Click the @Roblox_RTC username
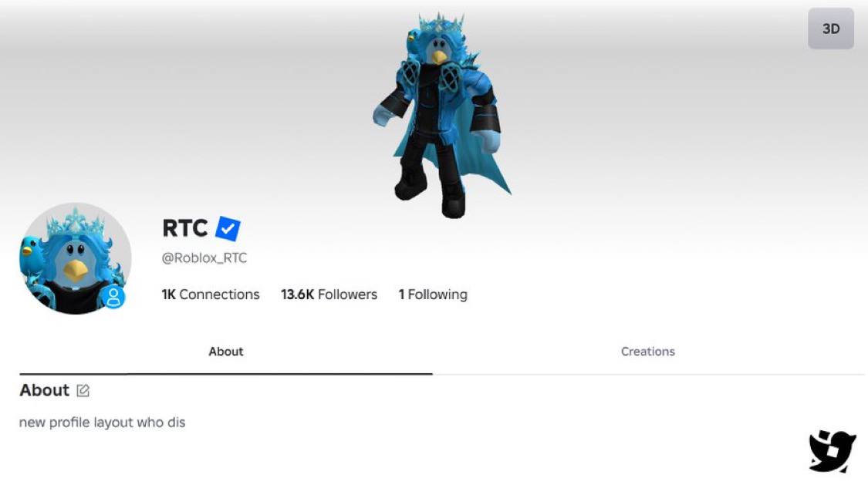The width and height of the screenshot is (868, 488). tap(204, 257)
